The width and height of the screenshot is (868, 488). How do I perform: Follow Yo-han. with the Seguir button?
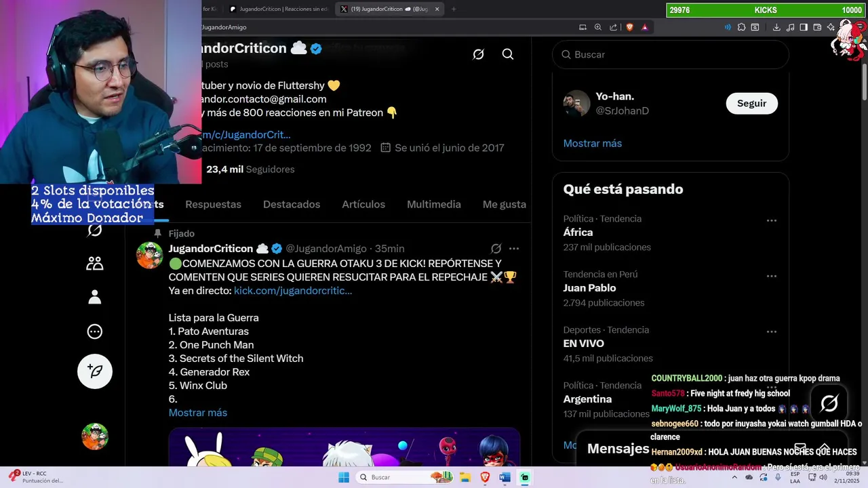click(x=751, y=103)
